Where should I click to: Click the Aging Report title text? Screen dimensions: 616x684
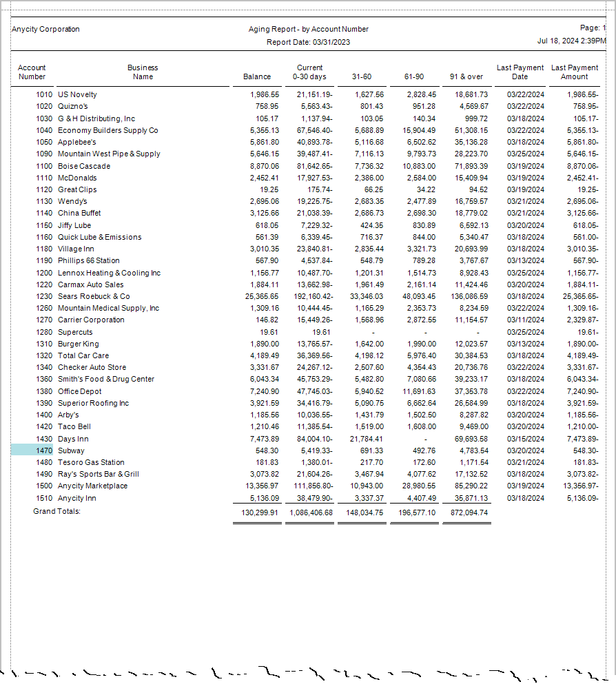point(309,29)
